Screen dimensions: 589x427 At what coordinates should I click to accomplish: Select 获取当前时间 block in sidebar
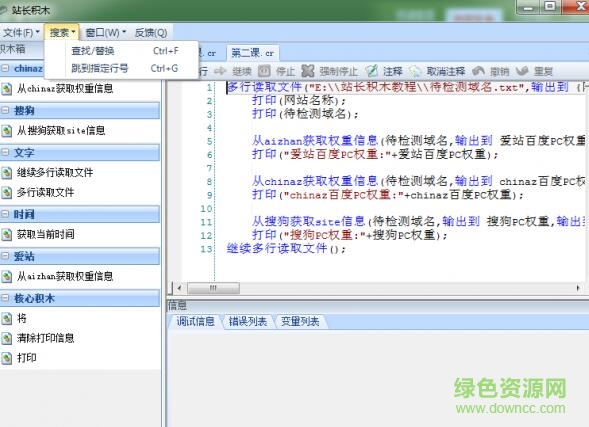45,234
